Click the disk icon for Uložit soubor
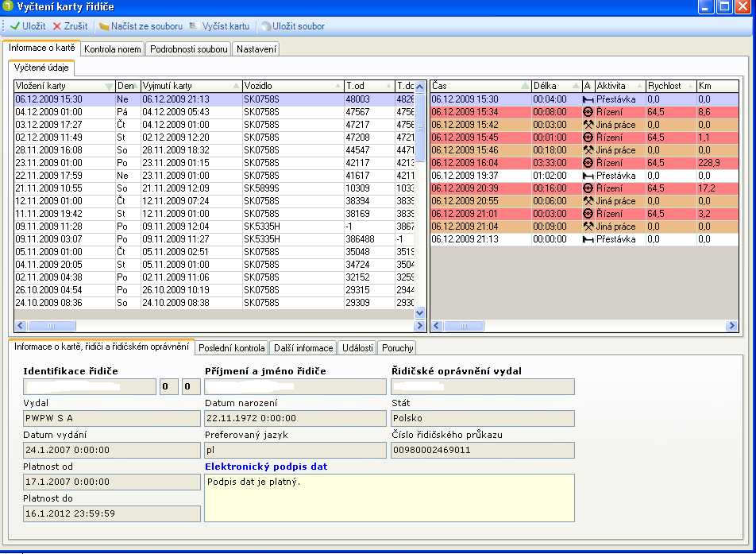The image size is (756, 554). [266, 26]
